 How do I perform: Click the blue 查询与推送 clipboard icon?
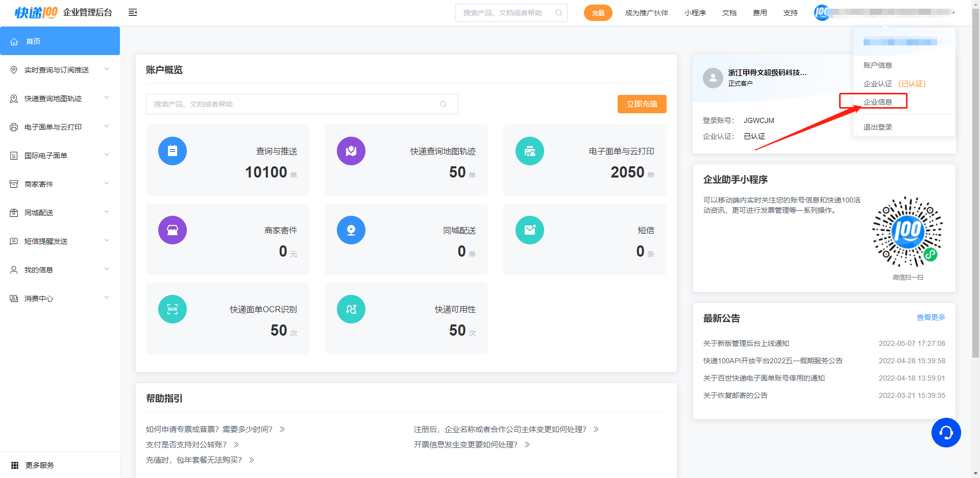173,151
